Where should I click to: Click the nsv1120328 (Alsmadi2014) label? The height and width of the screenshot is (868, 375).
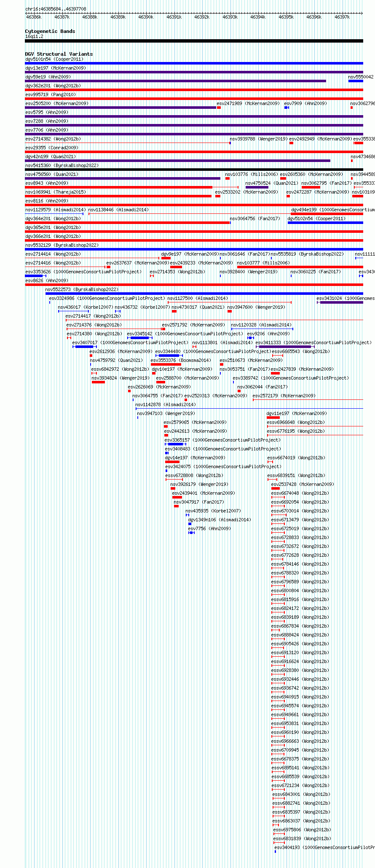(261, 325)
